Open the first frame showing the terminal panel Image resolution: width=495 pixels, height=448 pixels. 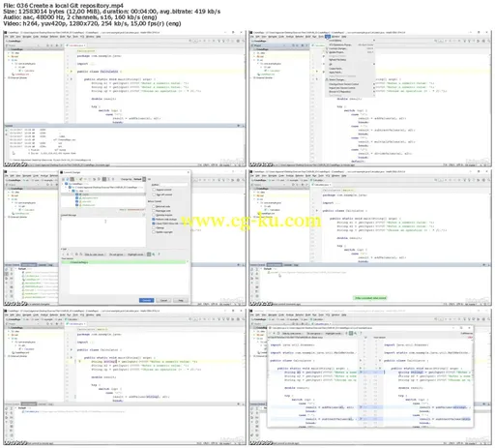point(125,99)
